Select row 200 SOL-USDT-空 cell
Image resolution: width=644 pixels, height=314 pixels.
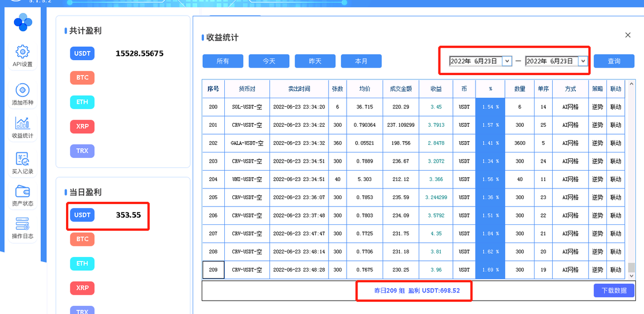(247, 107)
